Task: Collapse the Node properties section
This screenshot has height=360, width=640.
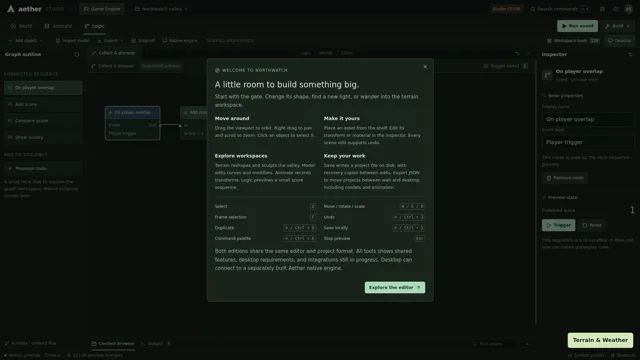Action: pos(562,96)
